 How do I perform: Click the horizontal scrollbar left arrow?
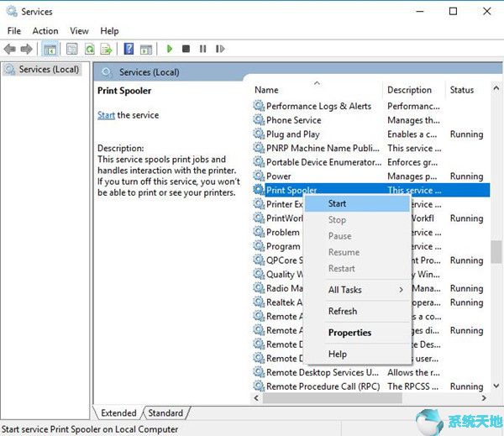pyautogui.click(x=256, y=398)
